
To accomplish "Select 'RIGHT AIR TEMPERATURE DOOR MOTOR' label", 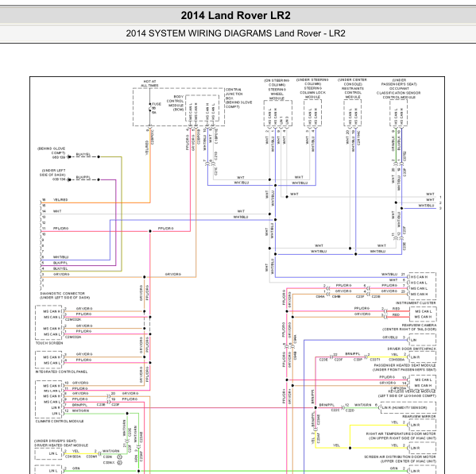I will (x=401, y=434).
